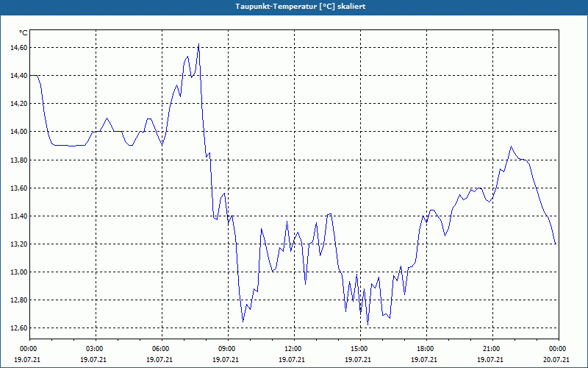Click the 00:00 label above 20.07.21
This screenshot has width=588, height=368.
(556, 349)
